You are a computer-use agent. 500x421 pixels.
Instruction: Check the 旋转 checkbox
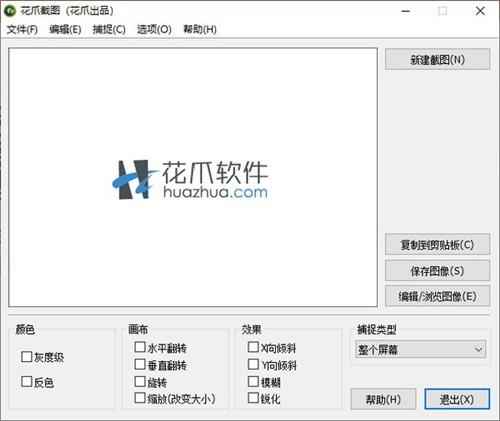pos(140,381)
